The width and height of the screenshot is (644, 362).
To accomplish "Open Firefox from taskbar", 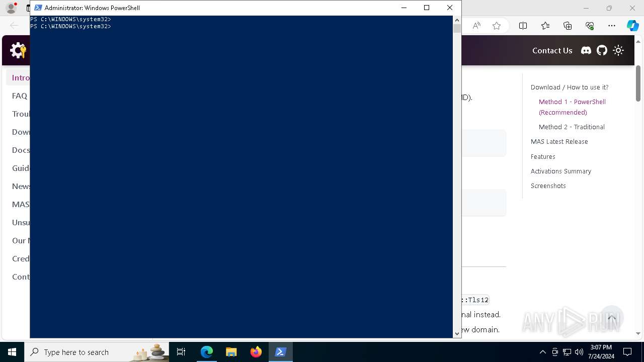I will point(256,352).
